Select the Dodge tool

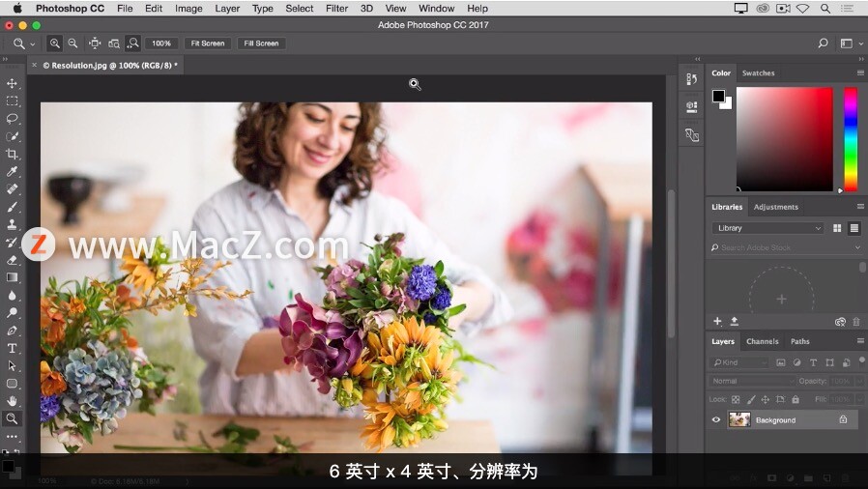point(12,313)
